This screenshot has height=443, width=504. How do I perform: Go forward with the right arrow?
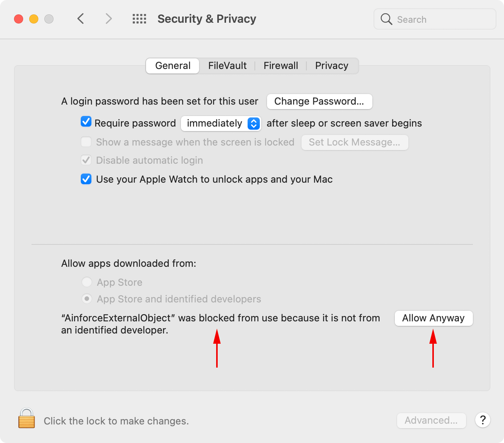(x=108, y=19)
